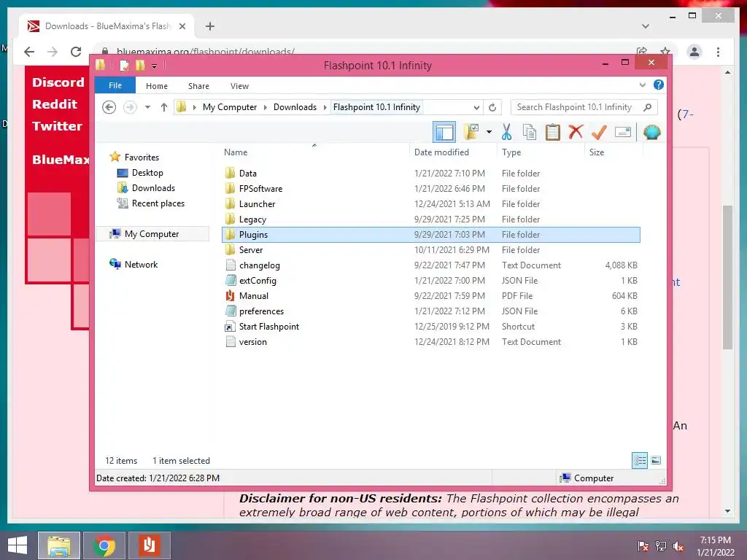Select My Computer in navigation pane
Viewport: 747px width, 560px height.
coord(152,234)
